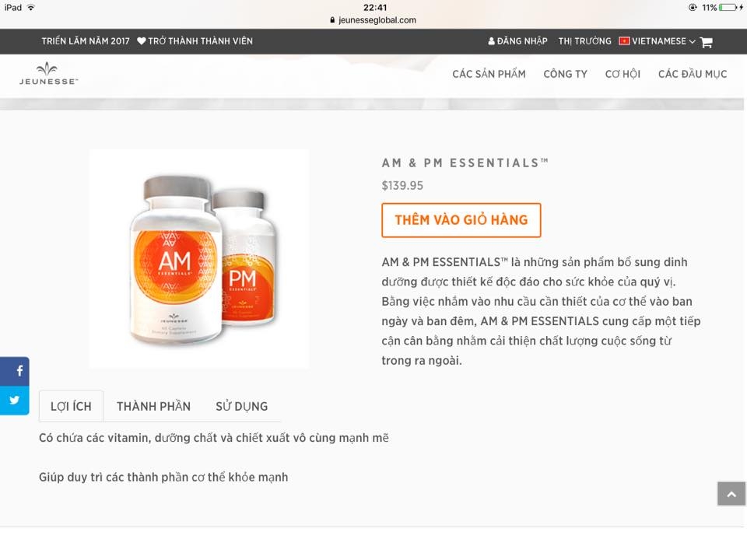Click the scroll-to-top arrow button

pyautogui.click(x=731, y=494)
